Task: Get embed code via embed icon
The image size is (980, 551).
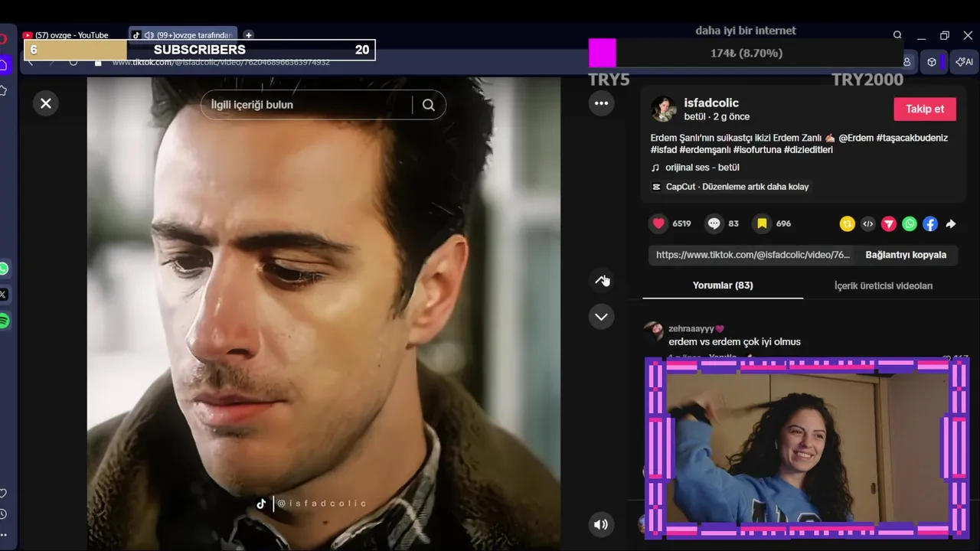Action: pos(867,223)
